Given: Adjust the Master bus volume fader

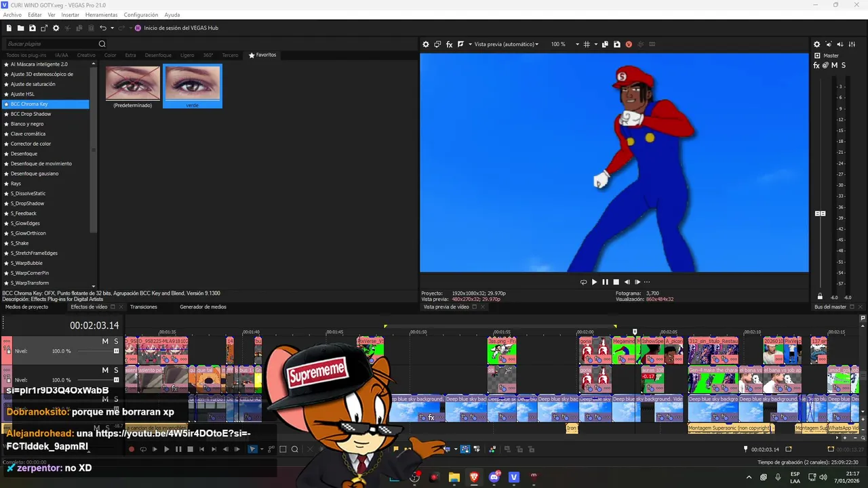Looking at the screenshot, I should tap(820, 213).
